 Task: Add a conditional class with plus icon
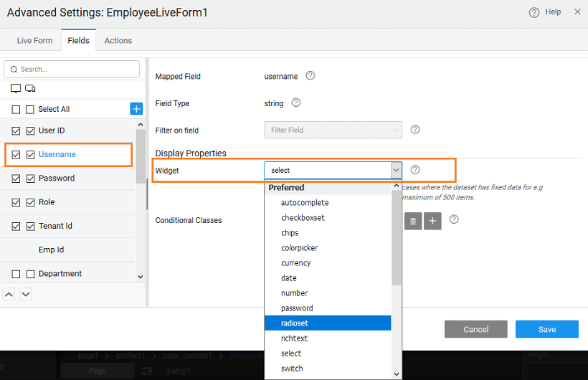click(432, 221)
